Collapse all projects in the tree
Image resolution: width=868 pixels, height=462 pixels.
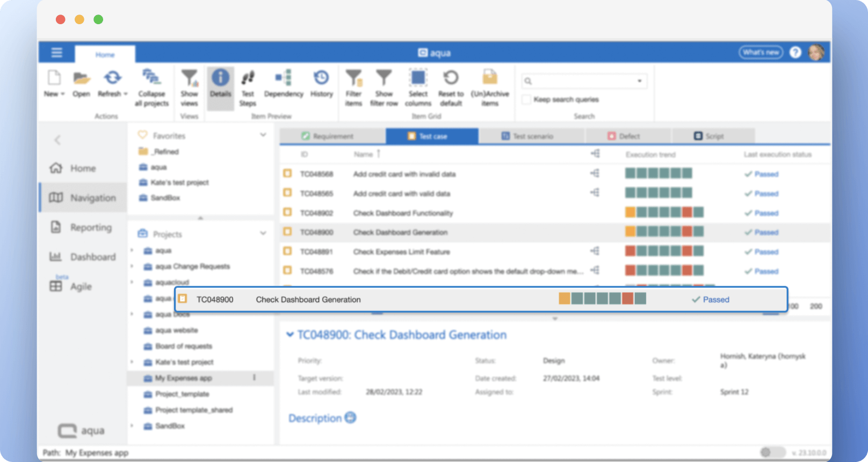[x=151, y=77]
